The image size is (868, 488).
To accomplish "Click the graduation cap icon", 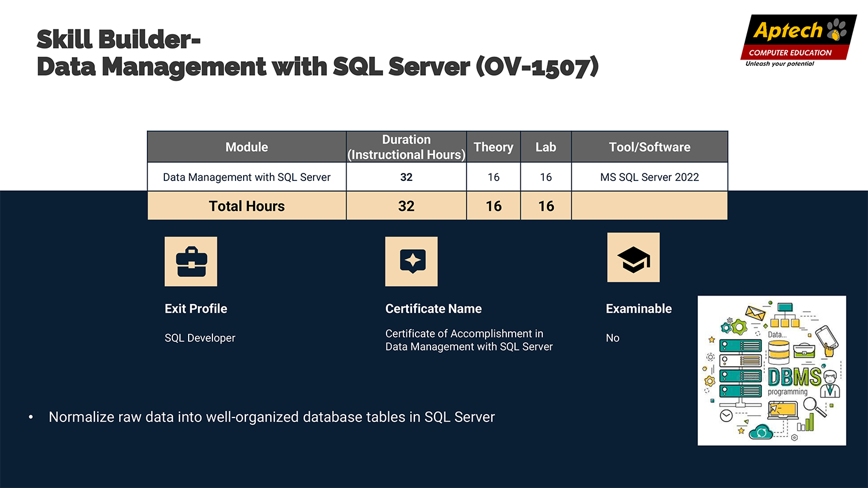I will coord(633,258).
